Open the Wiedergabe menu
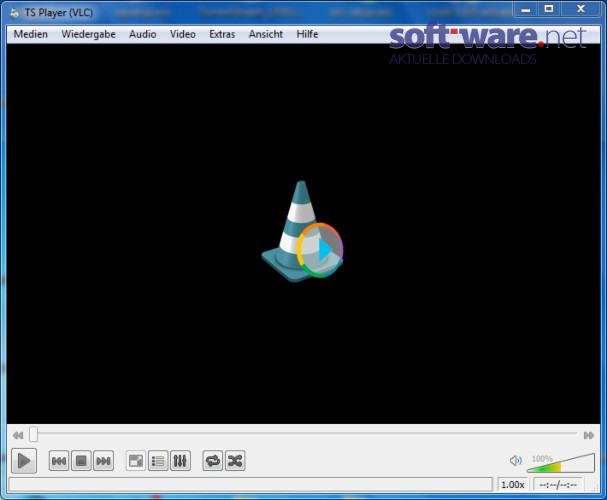The width and height of the screenshot is (607, 500). (88, 34)
